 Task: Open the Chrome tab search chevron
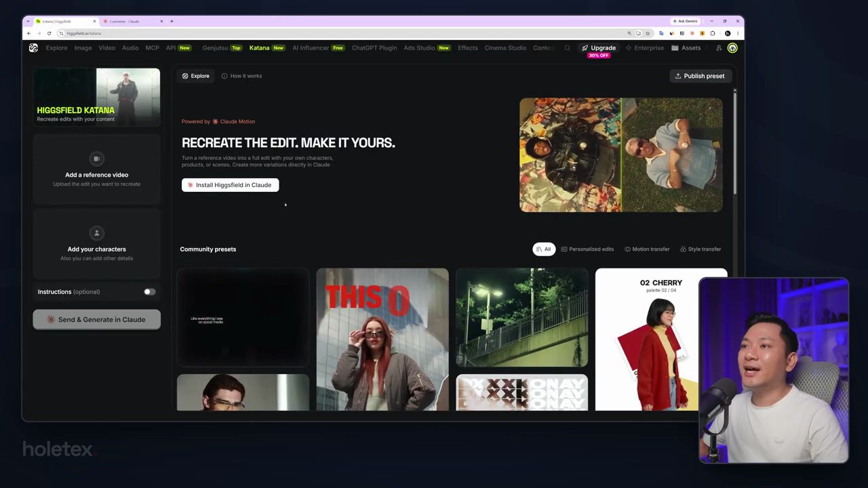[x=28, y=21]
